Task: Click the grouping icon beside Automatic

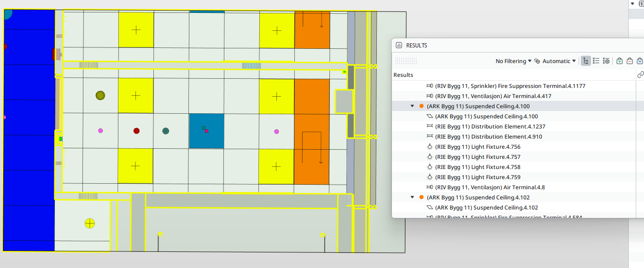Action: point(537,61)
